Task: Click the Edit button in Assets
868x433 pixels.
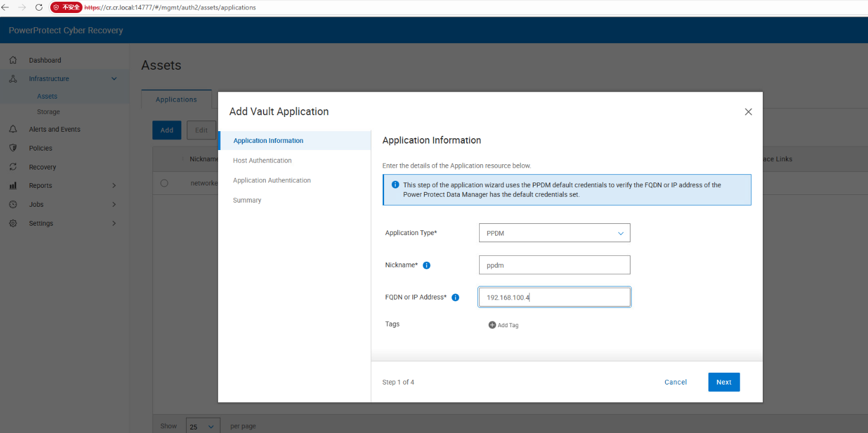Action: pos(201,130)
